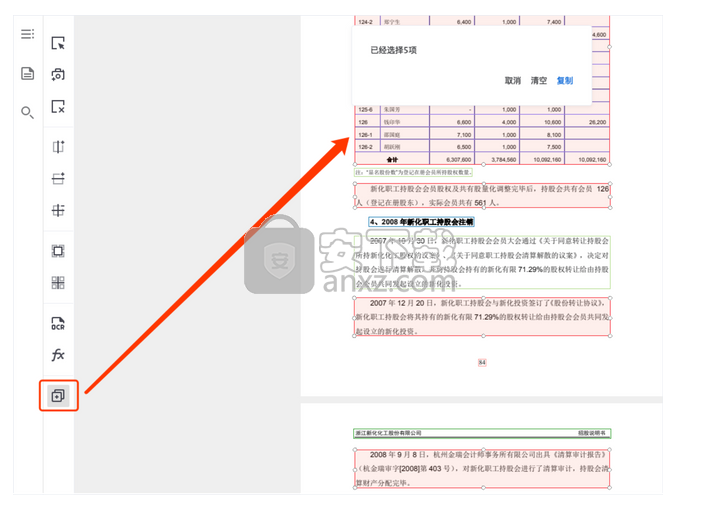Image resolution: width=705 pixels, height=511 pixels.
Task: Activate the screenshot capture region tool
Action: (x=58, y=75)
